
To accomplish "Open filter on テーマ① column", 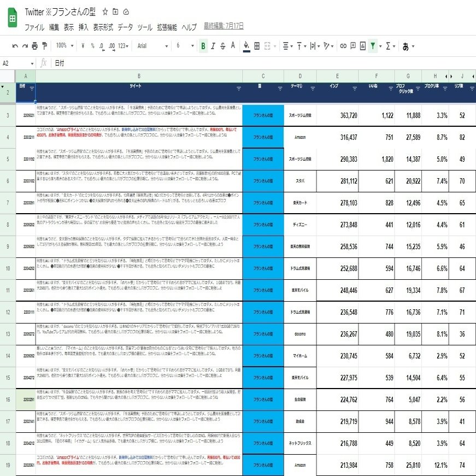I will click(x=313, y=89).
